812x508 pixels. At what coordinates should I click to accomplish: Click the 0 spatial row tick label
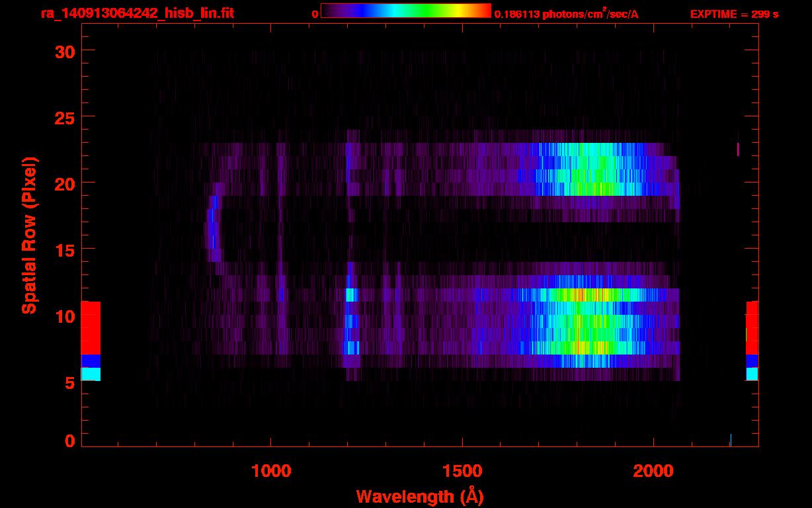pyautogui.click(x=69, y=441)
